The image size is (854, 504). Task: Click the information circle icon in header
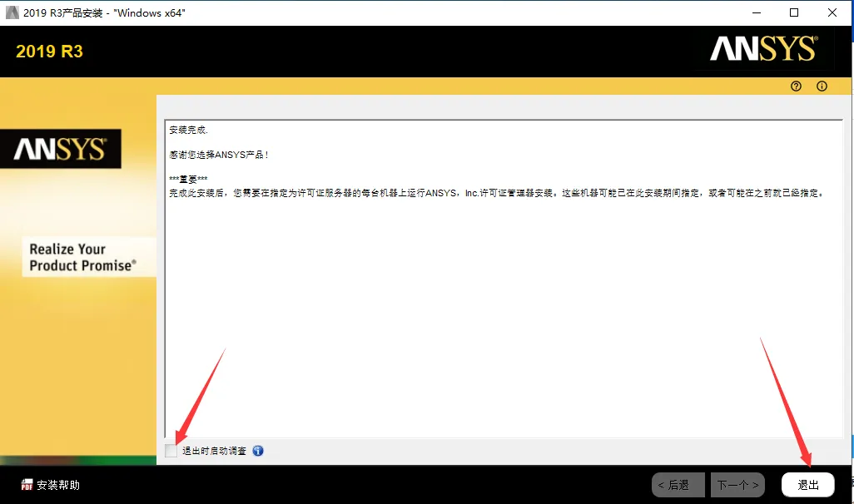click(x=822, y=86)
